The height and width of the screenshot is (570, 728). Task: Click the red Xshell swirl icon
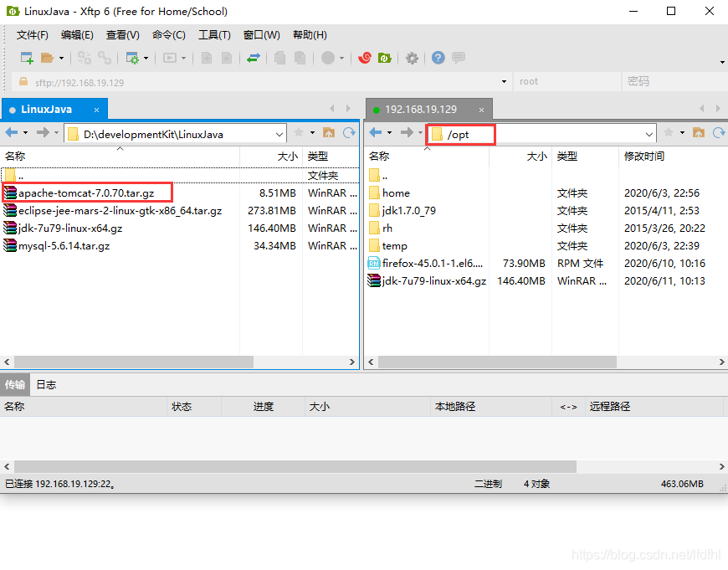click(x=365, y=58)
